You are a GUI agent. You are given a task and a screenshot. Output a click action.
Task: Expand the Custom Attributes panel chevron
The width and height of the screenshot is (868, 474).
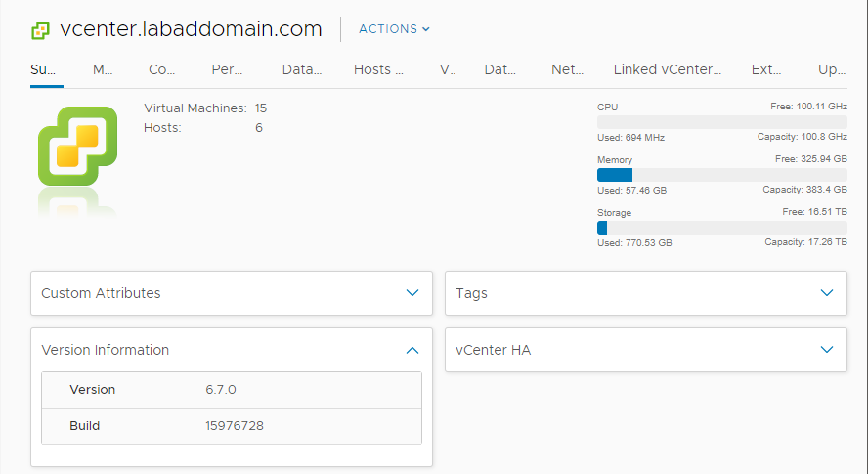coord(412,293)
